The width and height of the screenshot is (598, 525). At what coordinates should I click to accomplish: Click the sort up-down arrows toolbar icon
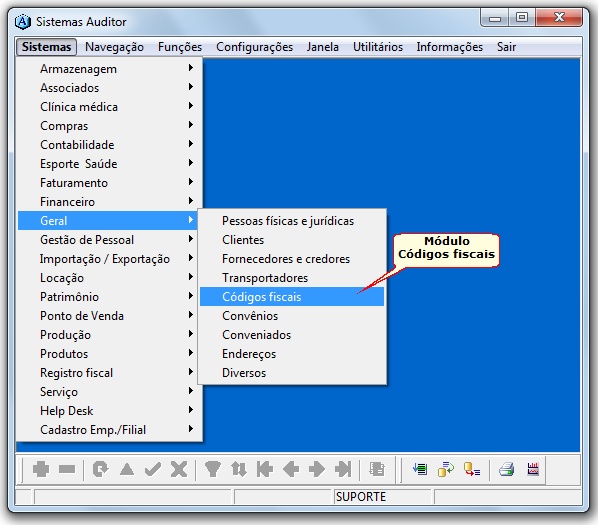pos(239,469)
